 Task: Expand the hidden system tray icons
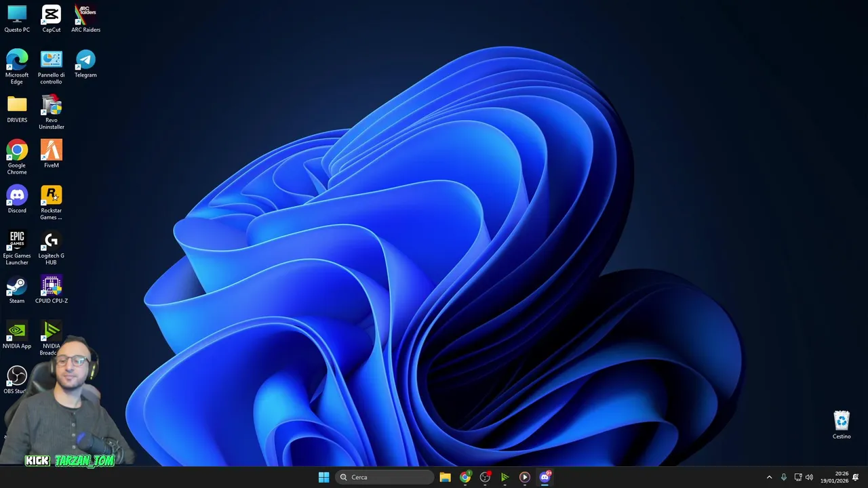click(769, 477)
